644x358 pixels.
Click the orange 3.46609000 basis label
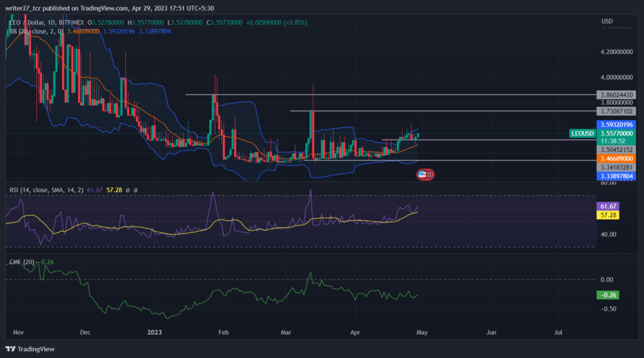click(x=616, y=159)
